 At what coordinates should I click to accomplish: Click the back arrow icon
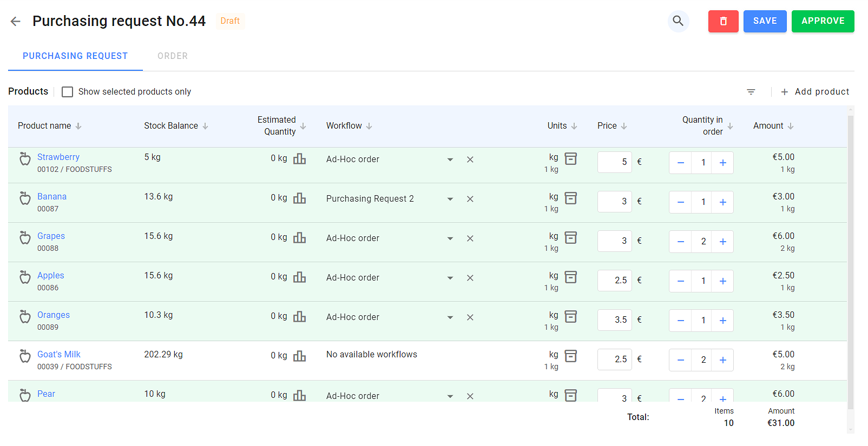[15, 21]
